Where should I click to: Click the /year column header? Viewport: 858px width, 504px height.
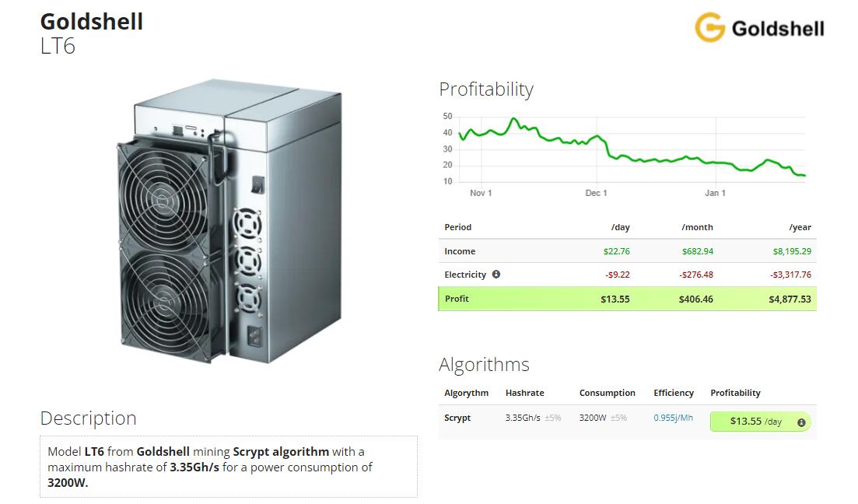pyautogui.click(x=800, y=227)
